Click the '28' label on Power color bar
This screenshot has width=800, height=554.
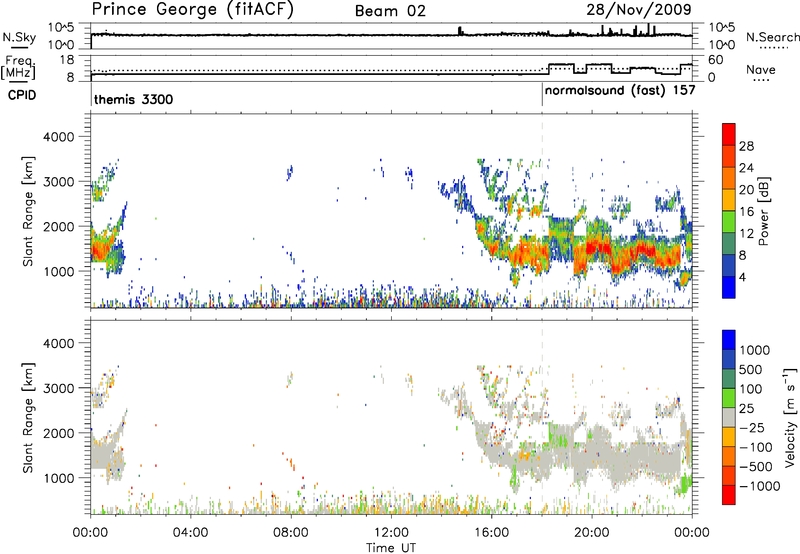click(746, 146)
